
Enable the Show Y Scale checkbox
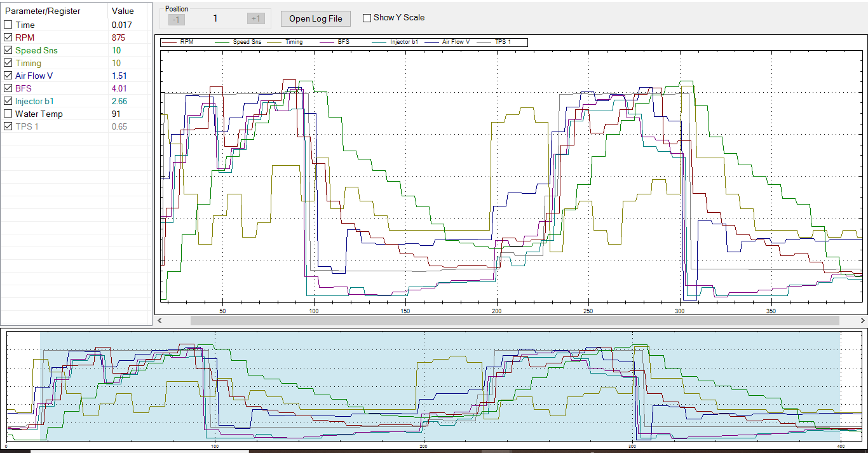coord(367,18)
